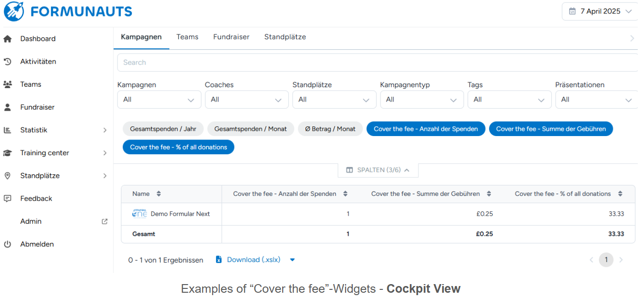Toggle the Gesamtspenden / Jahr widget chip
The width and height of the screenshot is (644, 298).
coord(163,129)
